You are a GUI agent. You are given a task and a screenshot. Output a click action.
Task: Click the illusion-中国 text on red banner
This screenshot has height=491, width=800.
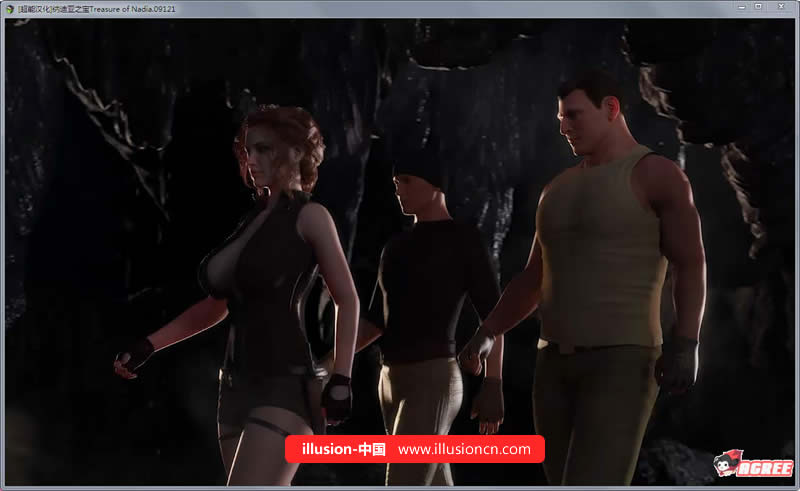343,449
